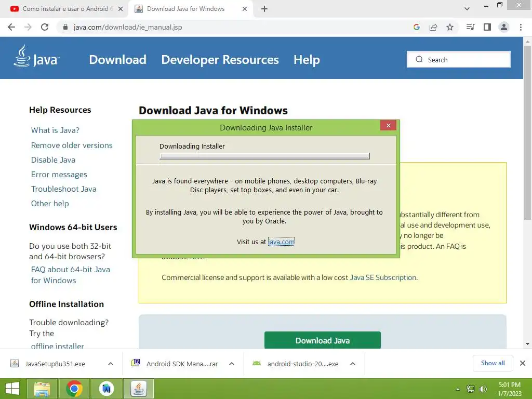Image resolution: width=532 pixels, height=399 pixels.
Task: Click the lock icon in address bar
Action: (x=65, y=27)
